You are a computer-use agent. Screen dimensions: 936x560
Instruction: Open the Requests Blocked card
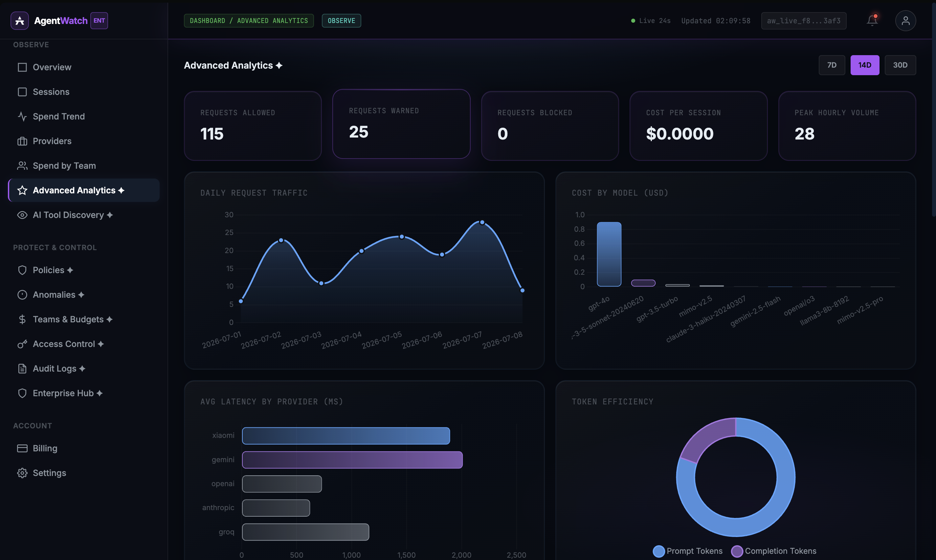pyautogui.click(x=550, y=126)
